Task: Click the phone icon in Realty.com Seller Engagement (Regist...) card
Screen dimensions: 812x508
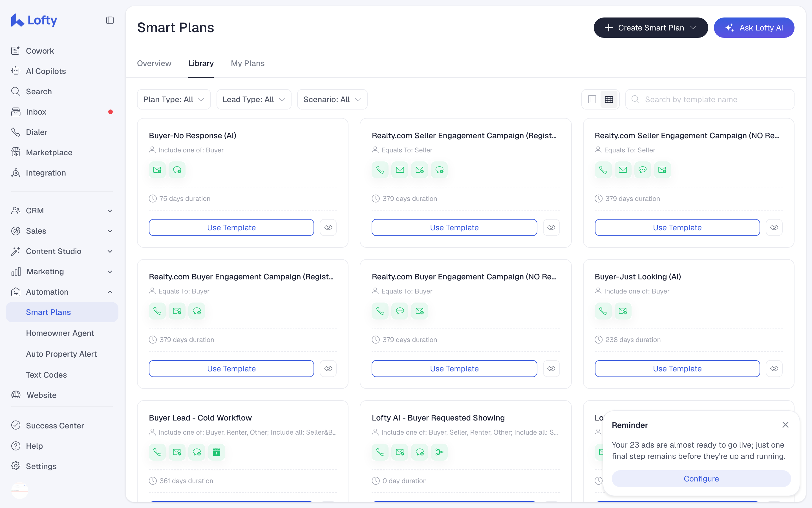Action: pos(380,170)
